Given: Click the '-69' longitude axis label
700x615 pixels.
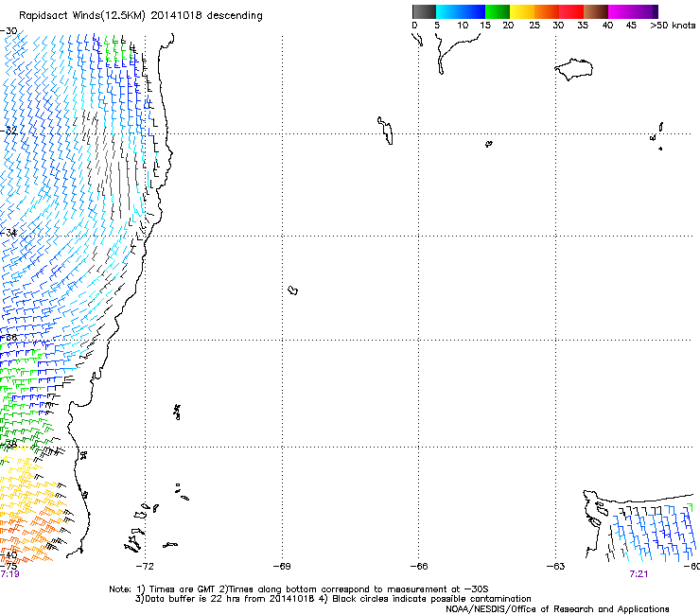Looking at the screenshot, I should 282,567.
